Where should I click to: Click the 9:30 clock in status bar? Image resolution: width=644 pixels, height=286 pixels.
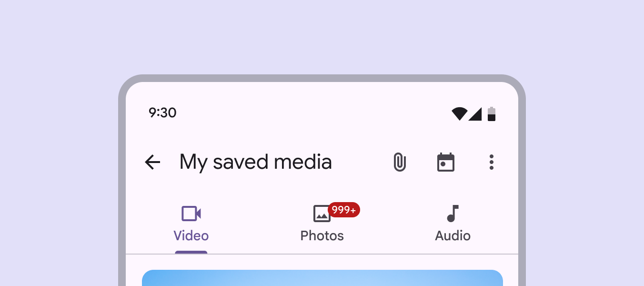(162, 113)
